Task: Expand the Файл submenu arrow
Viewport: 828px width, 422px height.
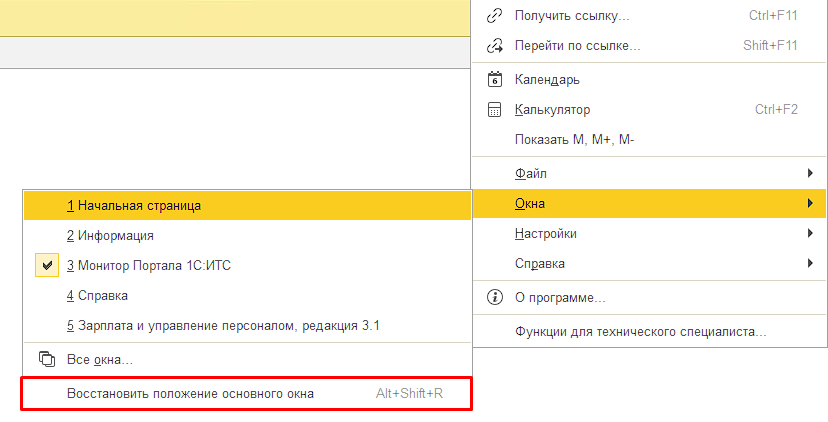Action: click(x=810, y=173)
